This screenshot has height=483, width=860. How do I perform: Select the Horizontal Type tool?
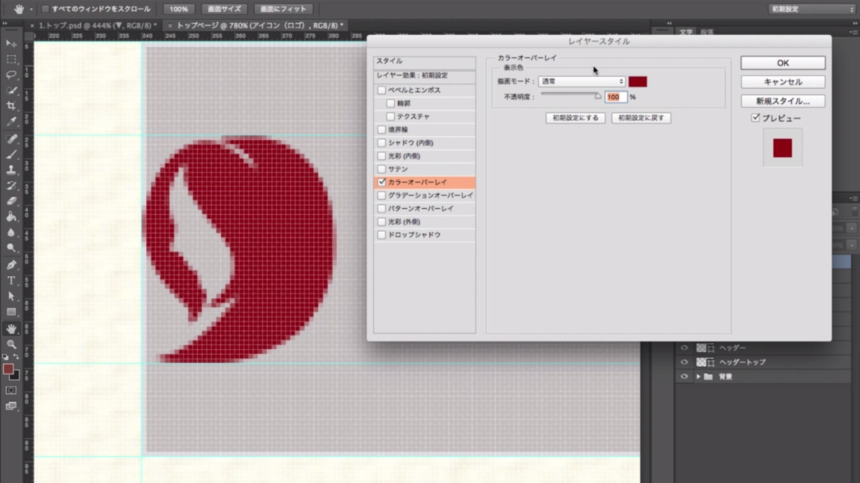click(x=11, y=281)
